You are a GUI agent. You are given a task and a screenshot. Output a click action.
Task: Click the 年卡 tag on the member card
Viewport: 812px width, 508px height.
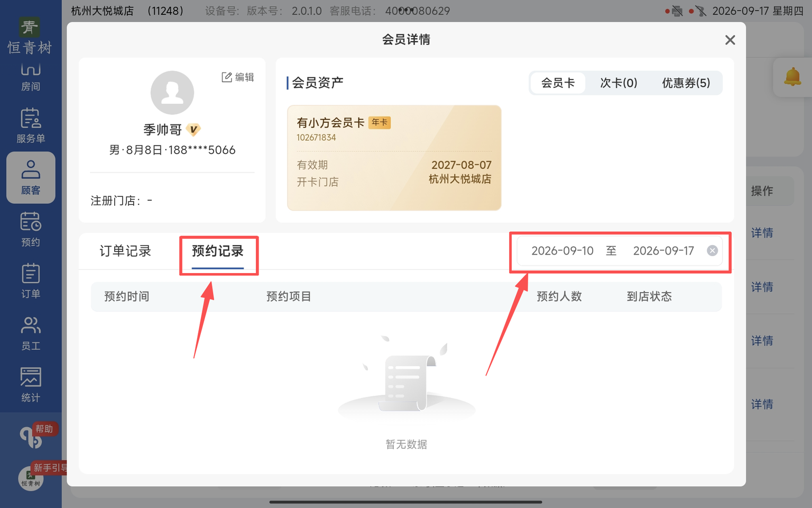380,123
